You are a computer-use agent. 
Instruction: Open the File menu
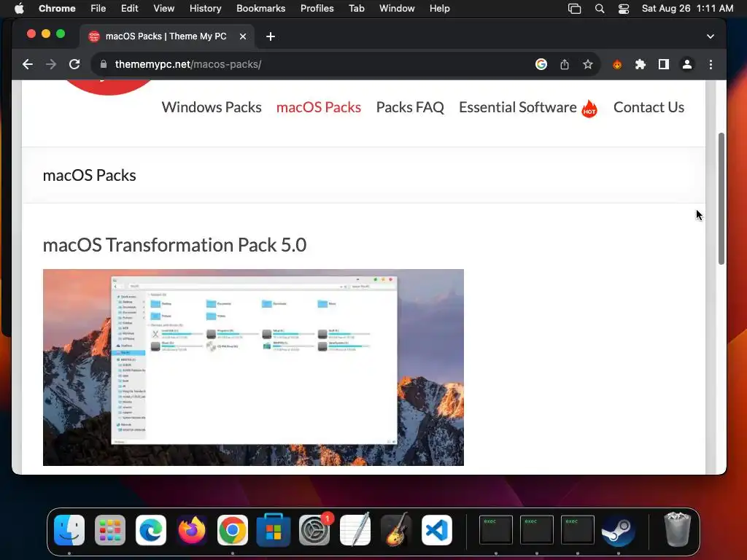[98, 8]
